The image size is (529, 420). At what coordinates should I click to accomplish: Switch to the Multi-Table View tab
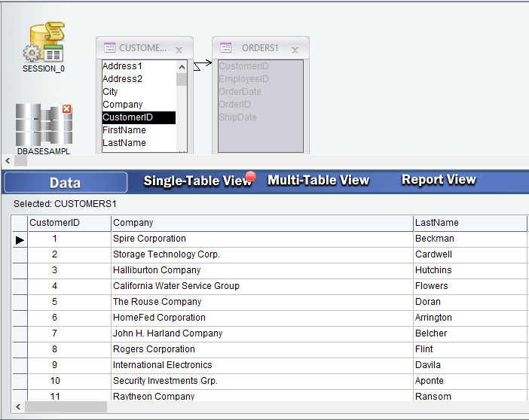318,181
